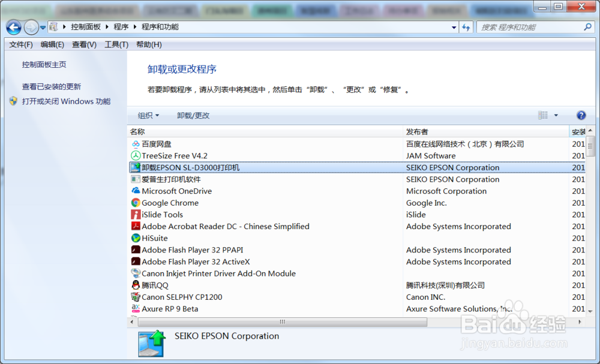Click the 卸载EPSON SL-D3000打印机 row icon
The height and width of the screenshot is (364, 600).
point(136,167)
